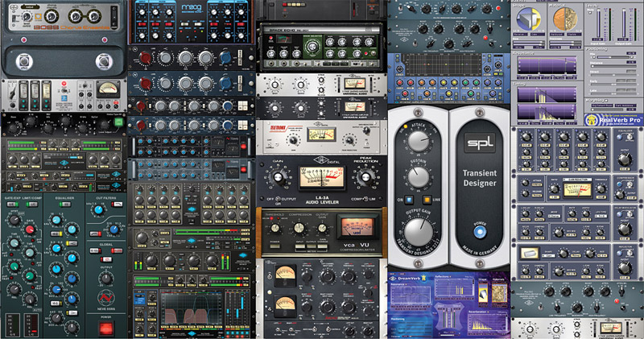Click the "MADE IN GERMANY" text

pos(479,252)
